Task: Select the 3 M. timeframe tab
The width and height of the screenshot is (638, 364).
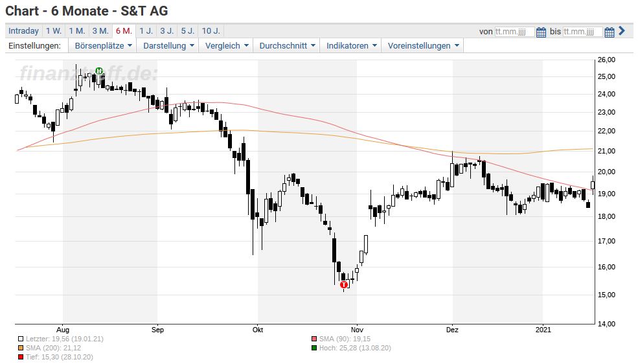Action: 100,31
